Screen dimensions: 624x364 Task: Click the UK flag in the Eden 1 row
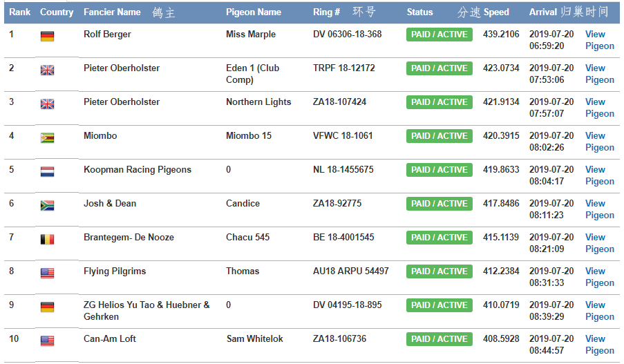pos(47,70)
